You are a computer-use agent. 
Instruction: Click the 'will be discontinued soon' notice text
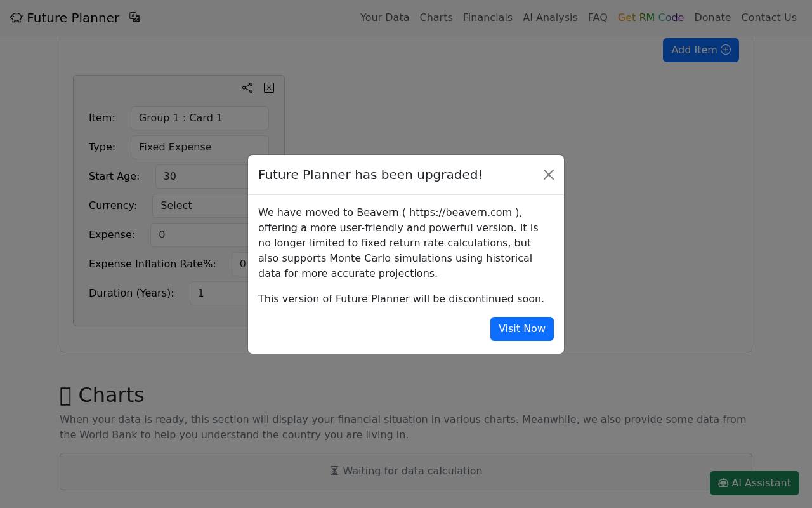[478, 298]
